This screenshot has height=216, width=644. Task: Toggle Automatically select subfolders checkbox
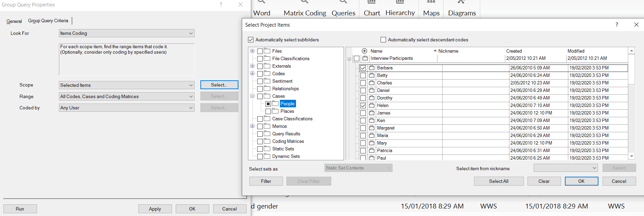click(251, 40)
